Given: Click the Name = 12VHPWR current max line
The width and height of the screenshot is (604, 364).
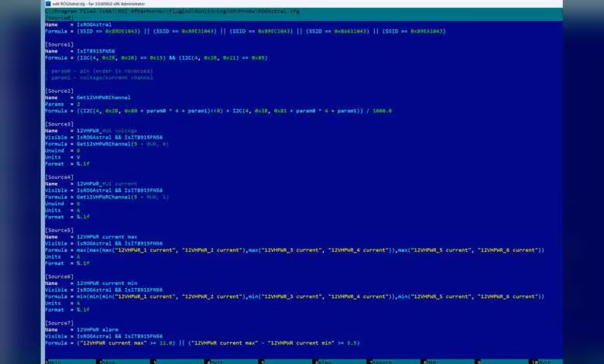Looking at the screenshot, I should pos(91,237).
